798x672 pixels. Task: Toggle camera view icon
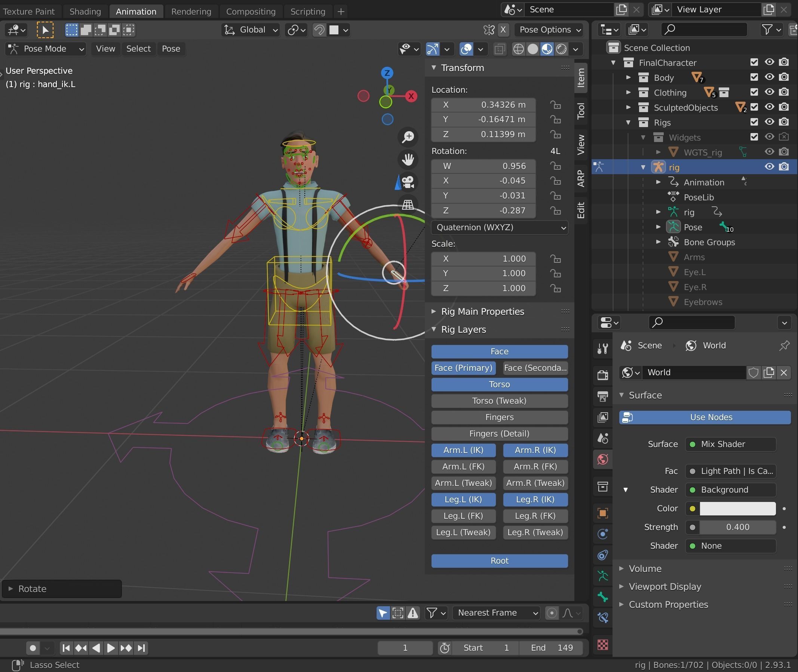point(408,182)
